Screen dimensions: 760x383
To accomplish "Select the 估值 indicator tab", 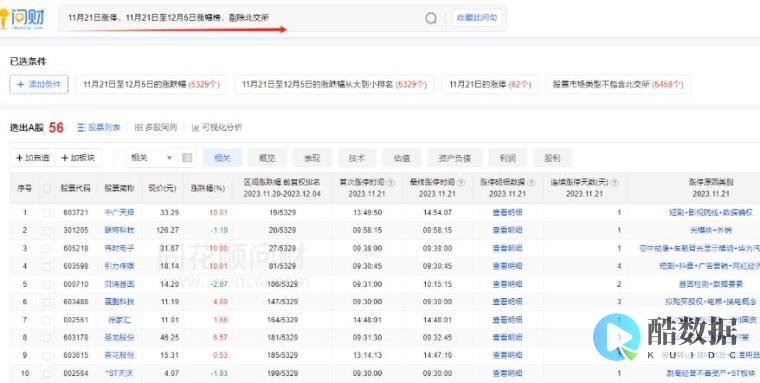I will 402,158.
